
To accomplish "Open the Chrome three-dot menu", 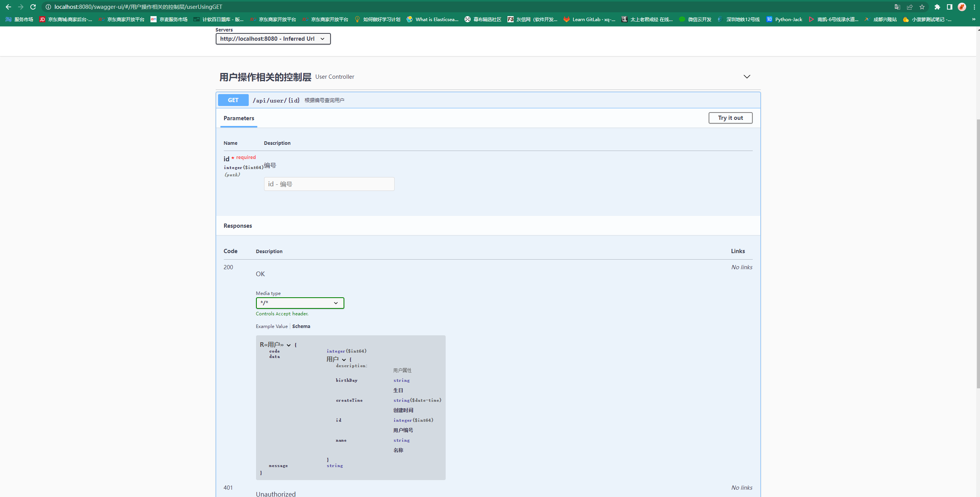I will click(974, 7).
